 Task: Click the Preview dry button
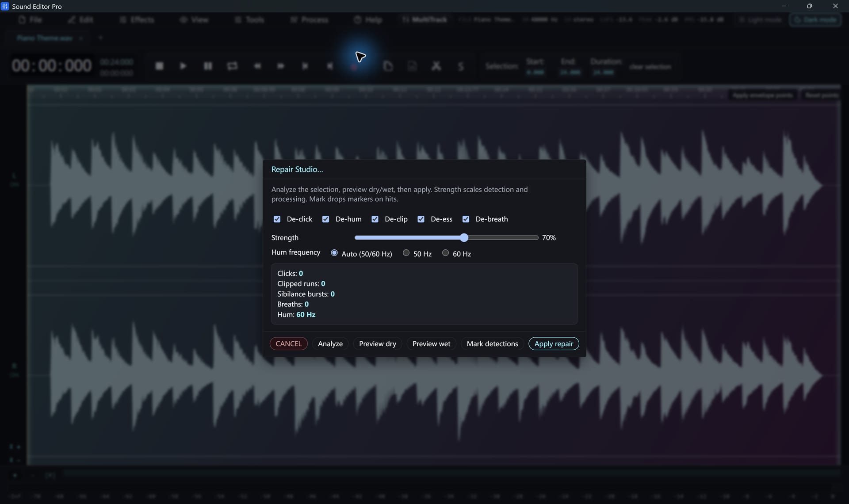click(378, 344)
